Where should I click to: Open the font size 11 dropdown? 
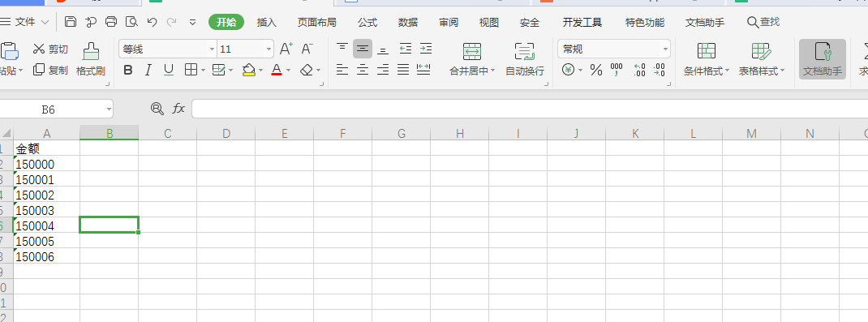click(269, 49)
